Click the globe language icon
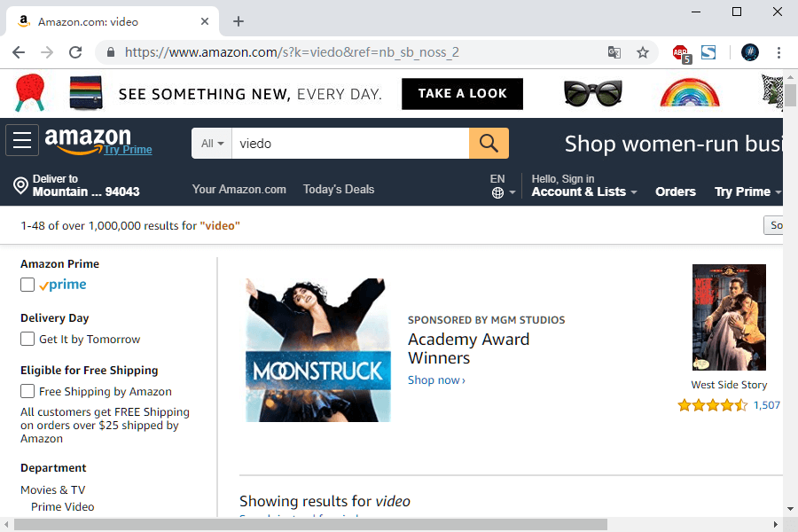798x532 pixels. pyautogui.click(x=497, y=192)
